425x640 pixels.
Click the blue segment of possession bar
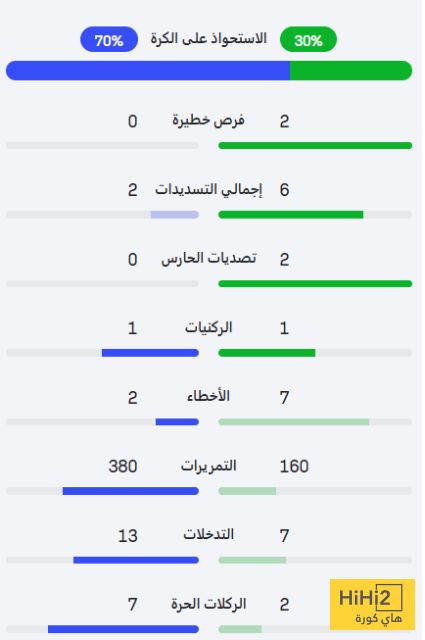(x=148, y=71)
